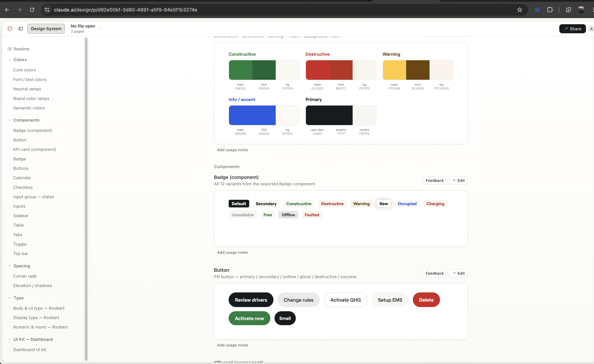Click the lightning-bolt circle icon in browser toolbar
The width and height of the screenshot is (594, 364).
coord(568,10)
